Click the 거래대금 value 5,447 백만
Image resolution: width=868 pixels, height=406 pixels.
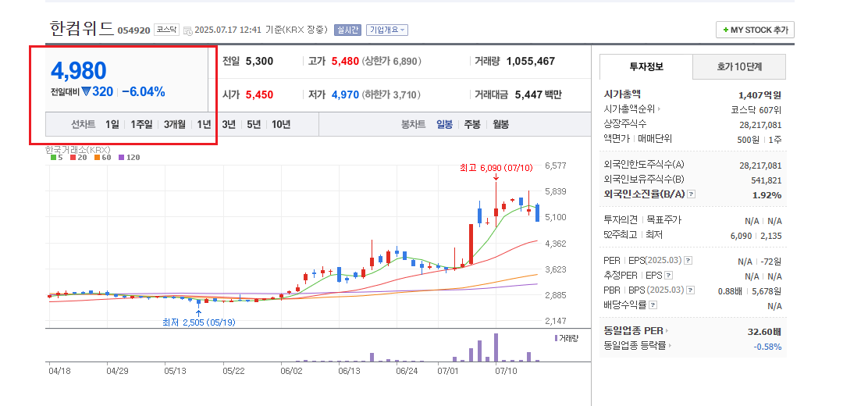[x=538, y=94]
